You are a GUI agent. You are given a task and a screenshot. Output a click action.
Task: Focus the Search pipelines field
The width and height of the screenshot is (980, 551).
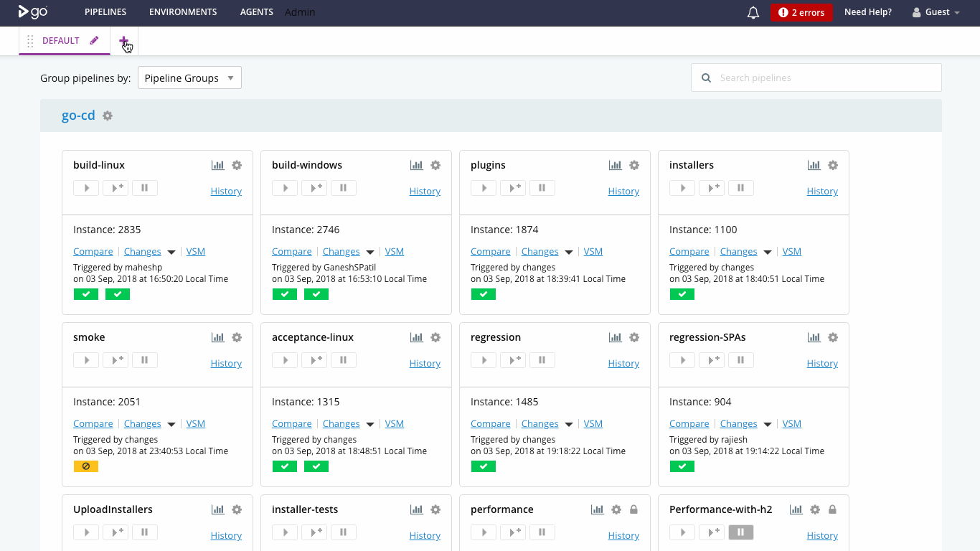816,77
